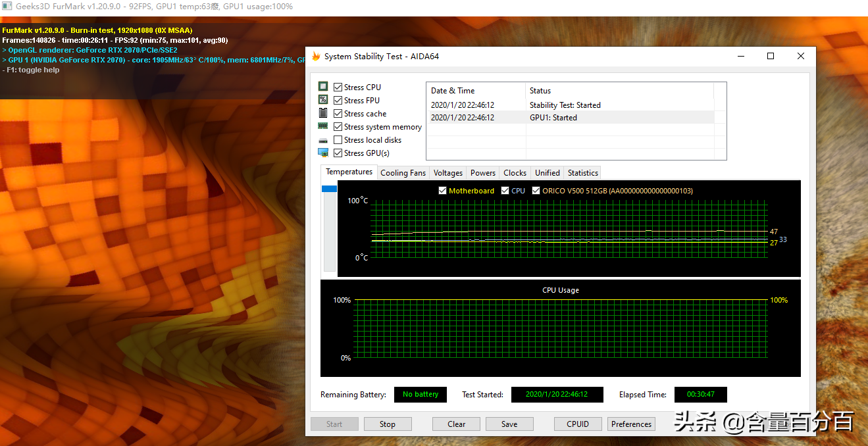Click the local disks drive icon
Viewport: 868px width, 446px height.
(x=323, y=140)
